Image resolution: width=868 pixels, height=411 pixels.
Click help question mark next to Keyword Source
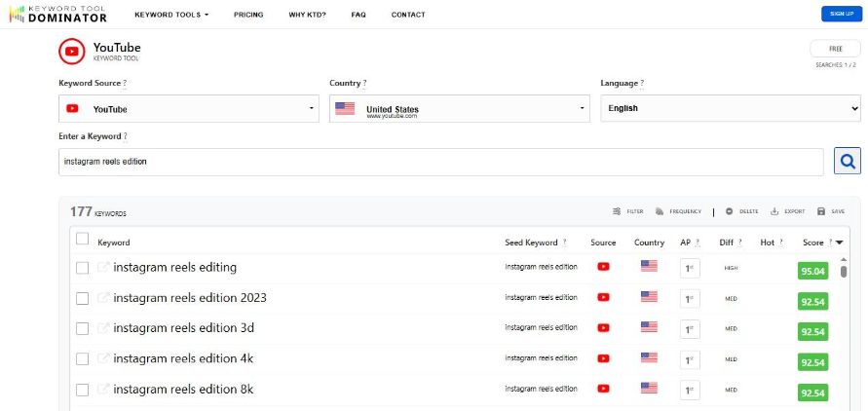[125, 84]
